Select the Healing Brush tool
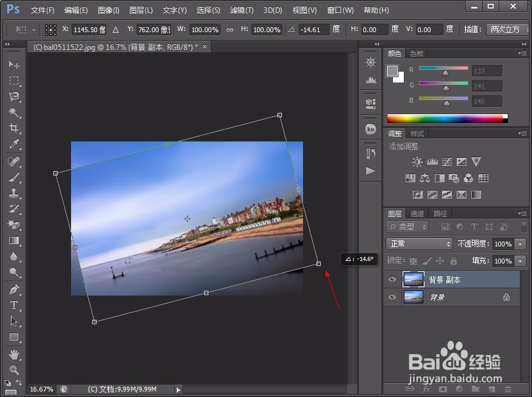The width and height of the screenshot is (532, 397). [14, 161]
